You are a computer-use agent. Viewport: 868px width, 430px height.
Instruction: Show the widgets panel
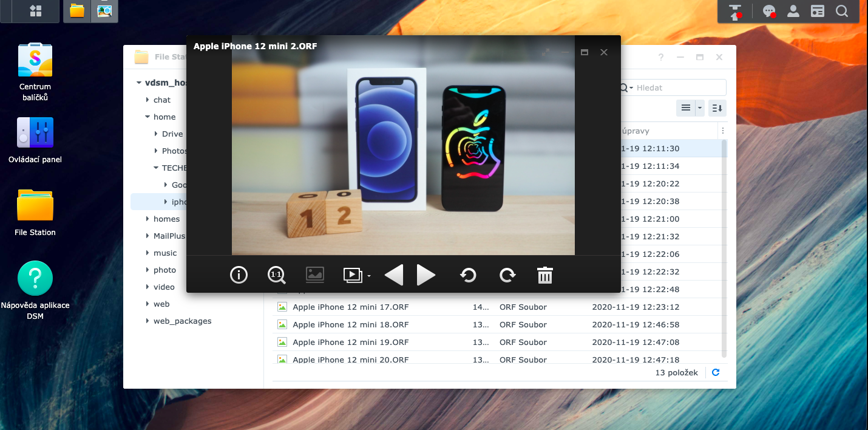(x=818, y=11)
